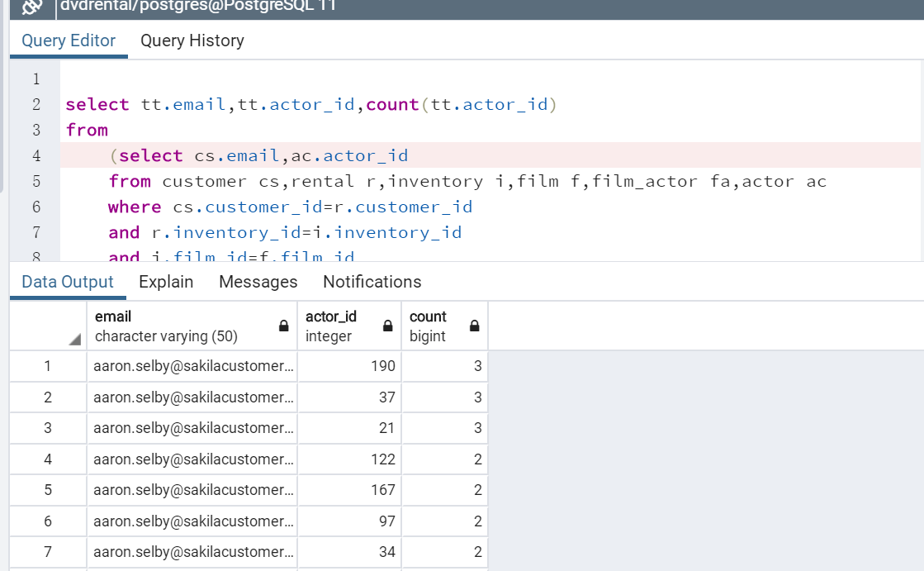Click the email column header
The width and height of the screenshot is (924, 571).
click(x=192, y=326)
